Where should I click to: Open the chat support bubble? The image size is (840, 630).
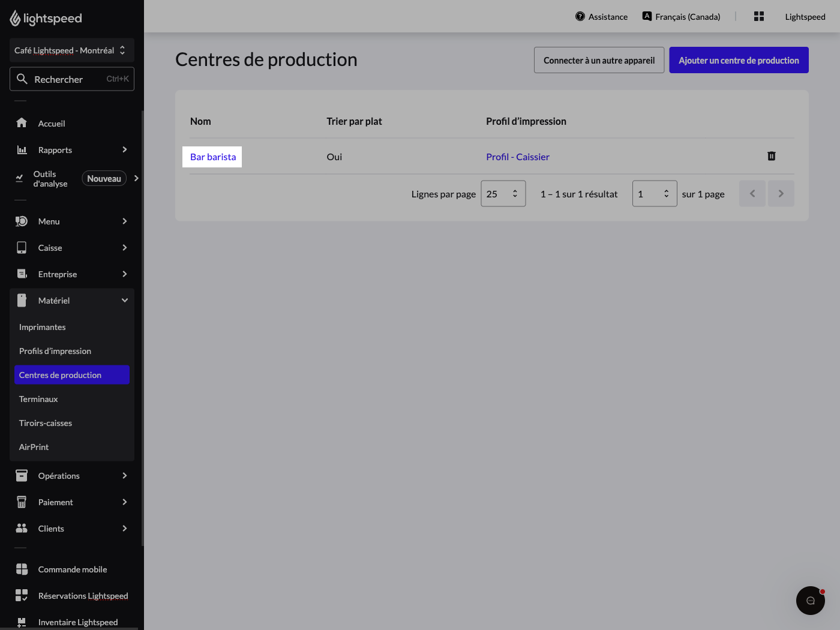(x=811, y=601)
